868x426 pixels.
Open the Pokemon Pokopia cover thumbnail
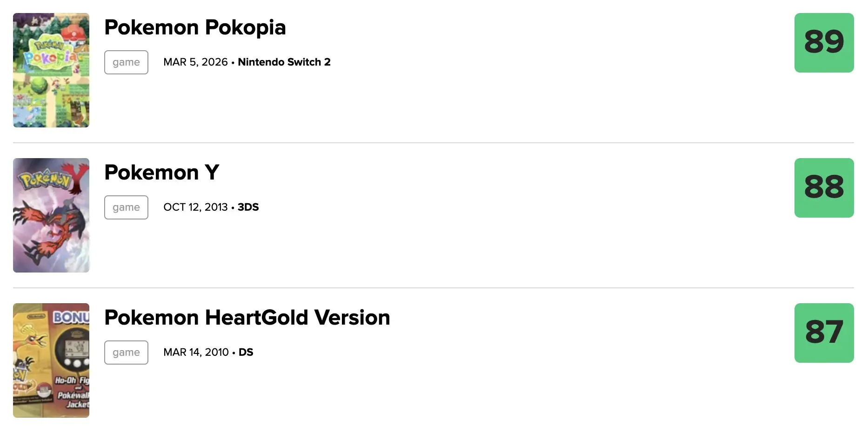coord(51,70)
